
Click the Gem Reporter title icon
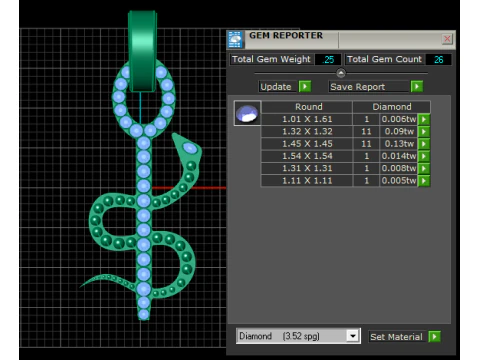236,40
